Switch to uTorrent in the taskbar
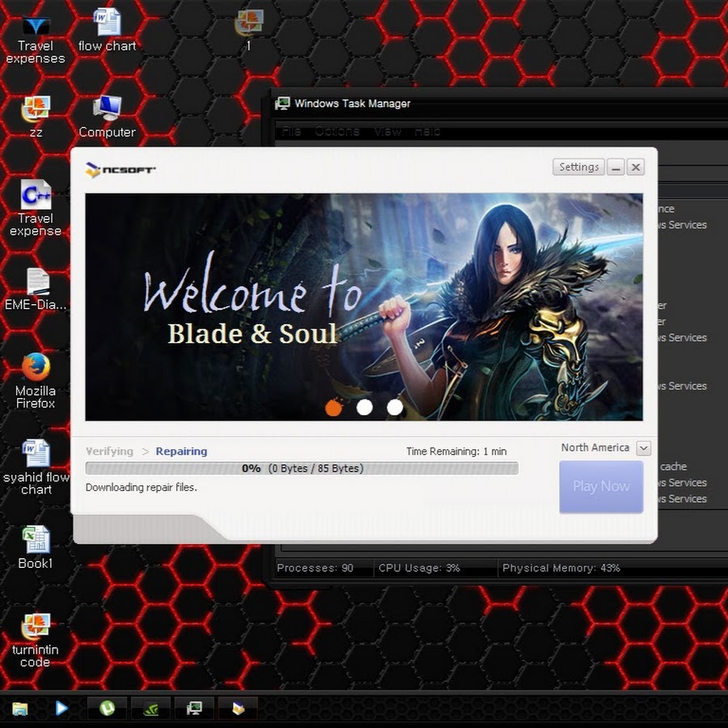Image resolution: width=728 pixels, height=728 pixels. tap(108, 709)
